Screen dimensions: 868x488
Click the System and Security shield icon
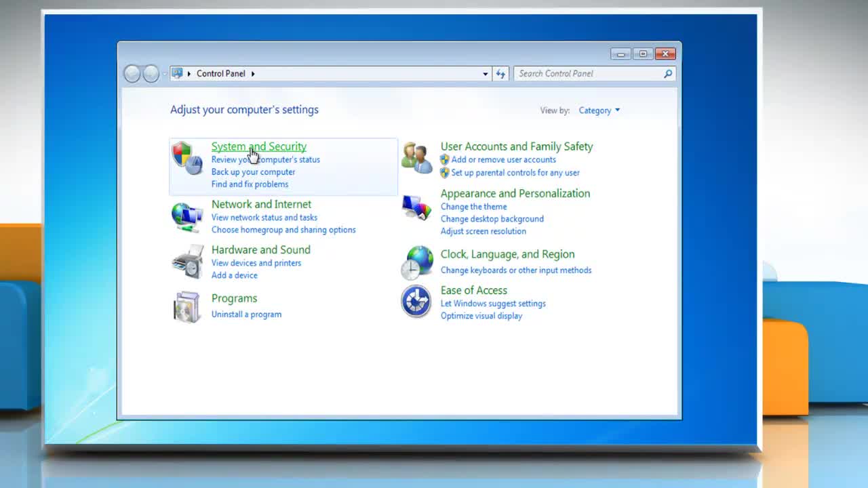186,158
